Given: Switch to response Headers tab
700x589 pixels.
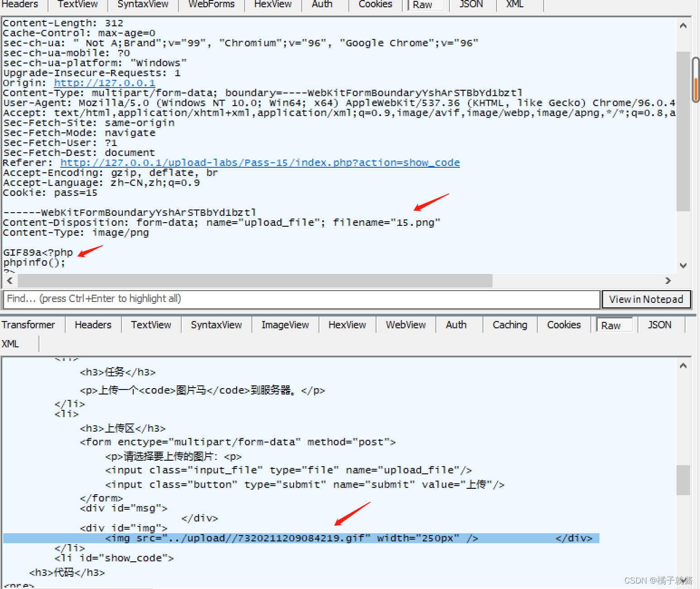Looking at the screenshot, I should 93,325.
